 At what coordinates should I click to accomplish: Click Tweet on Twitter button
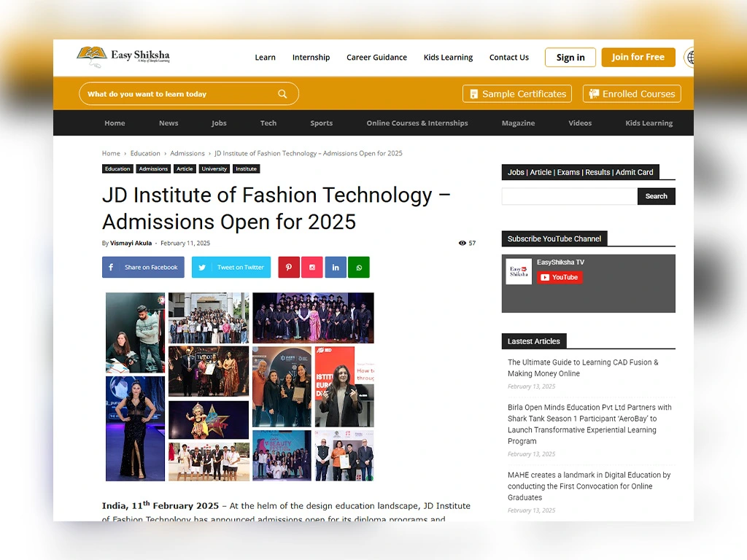[231, 267]
